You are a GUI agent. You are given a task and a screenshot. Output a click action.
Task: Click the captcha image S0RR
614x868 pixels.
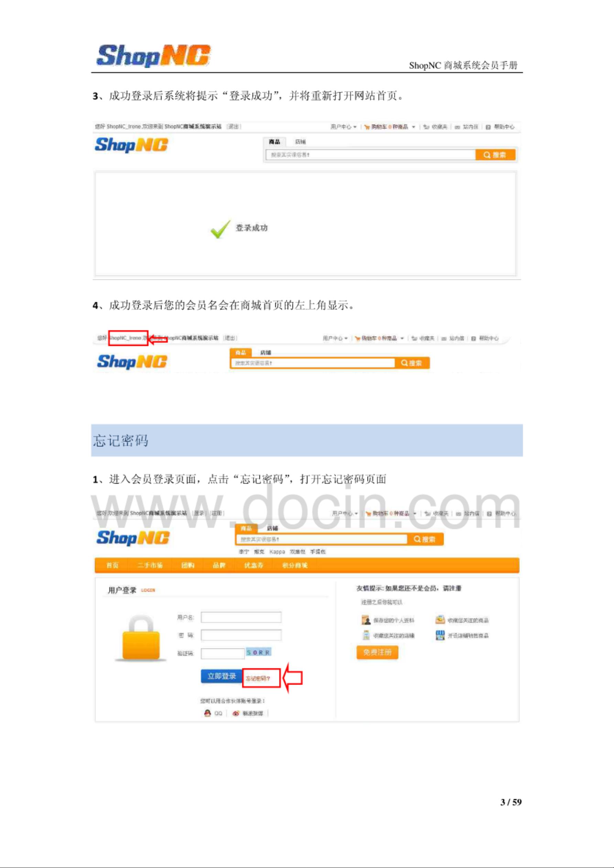point(258,652)
